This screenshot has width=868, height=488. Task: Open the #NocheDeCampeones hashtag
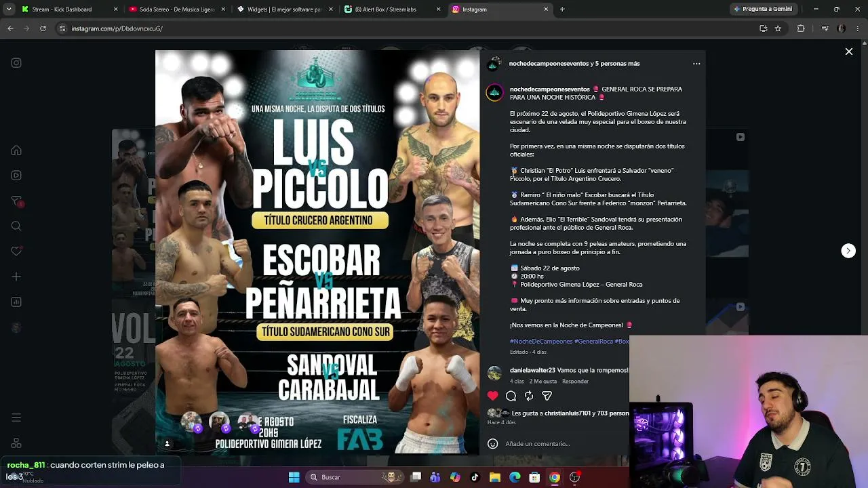coord(541,342)
